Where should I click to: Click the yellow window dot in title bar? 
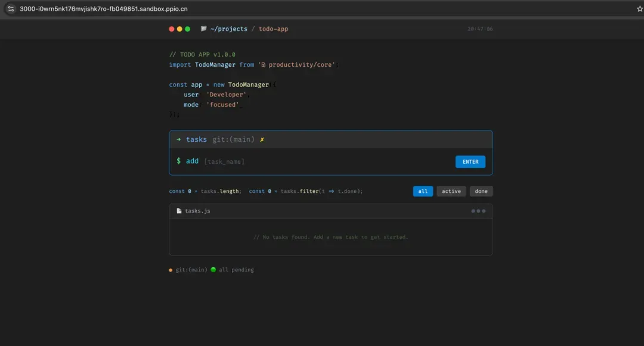(x=179, y=29)
